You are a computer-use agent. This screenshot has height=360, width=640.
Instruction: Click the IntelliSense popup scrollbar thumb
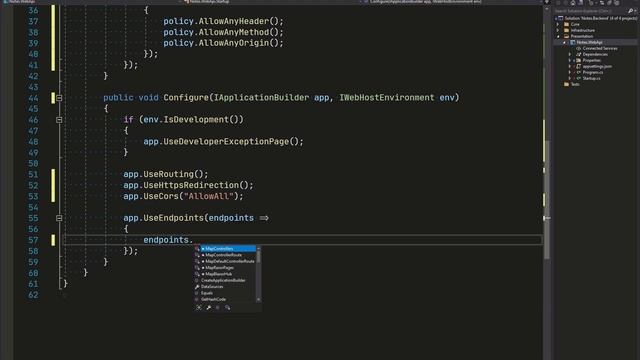coord(258,256)
